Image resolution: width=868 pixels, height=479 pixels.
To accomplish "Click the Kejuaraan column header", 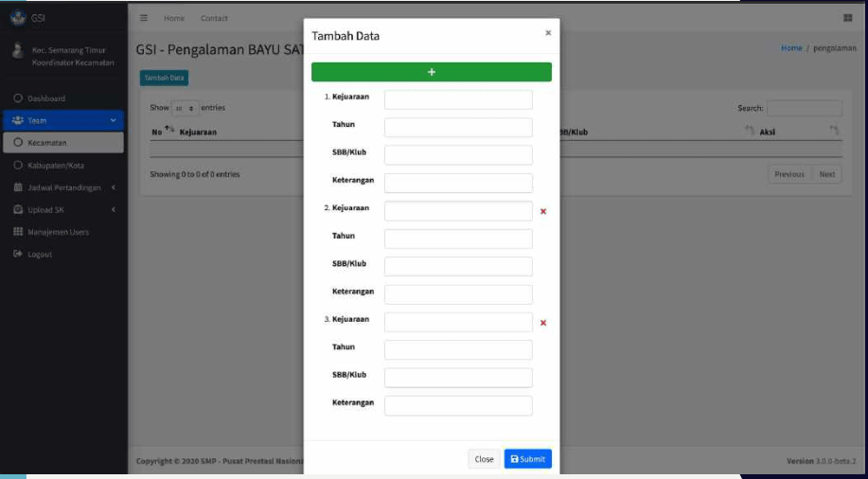I will (198, 133).
